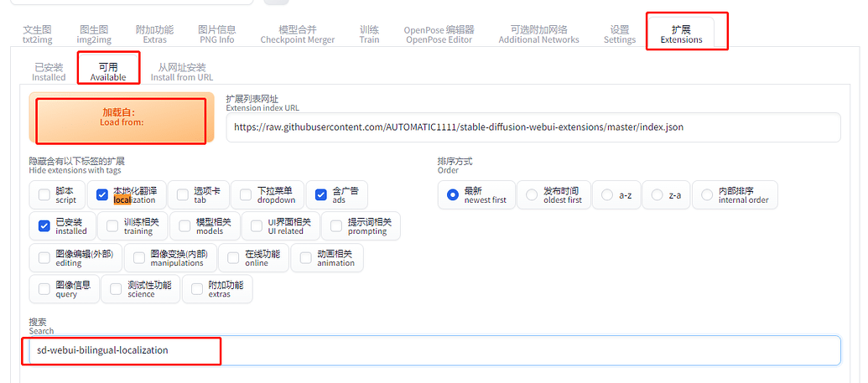Check the editing tag checkbox
Image resolution: width=868 pixels, height=383 pixels.
click(x=44, y=258)
